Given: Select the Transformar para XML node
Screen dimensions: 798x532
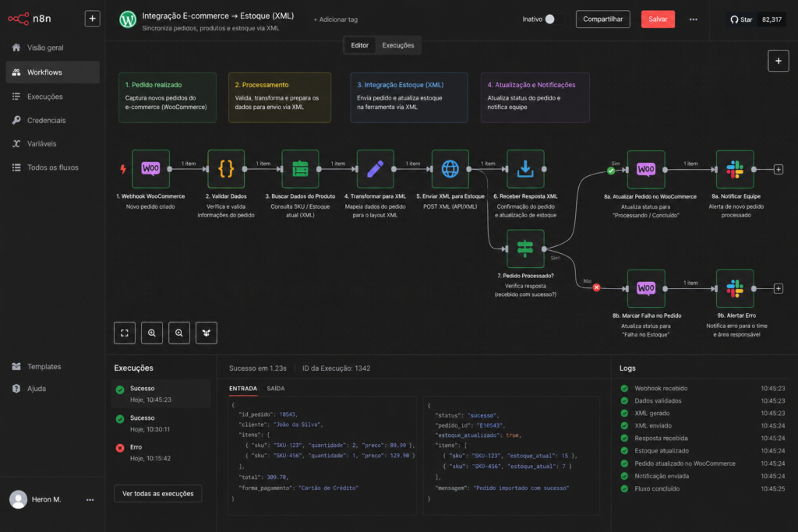Looking at the screenshot, I should click(x=375, y=169).
